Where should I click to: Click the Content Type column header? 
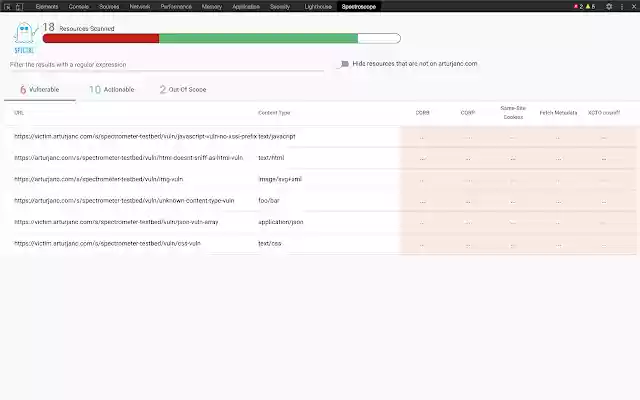coord(274,113)
